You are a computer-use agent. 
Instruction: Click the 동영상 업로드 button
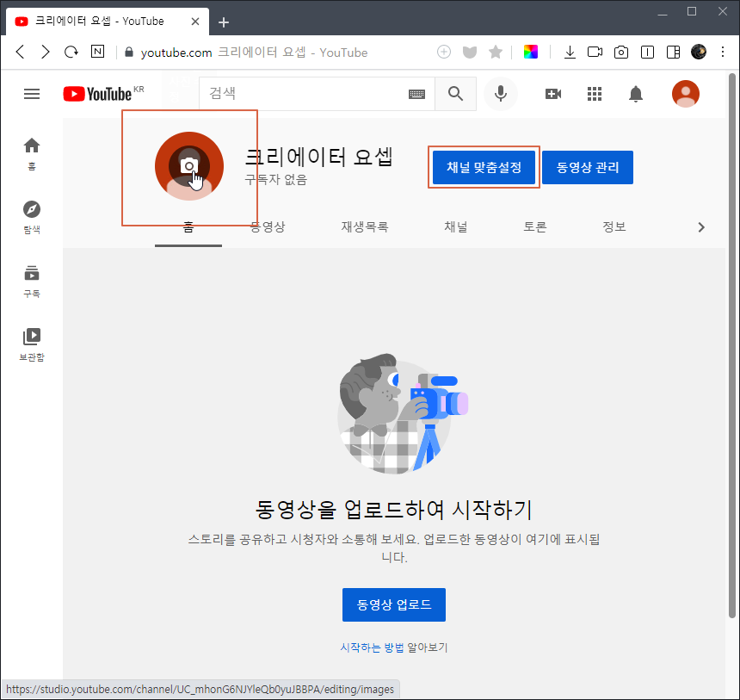pyautogui.click(x=394, y=604)
